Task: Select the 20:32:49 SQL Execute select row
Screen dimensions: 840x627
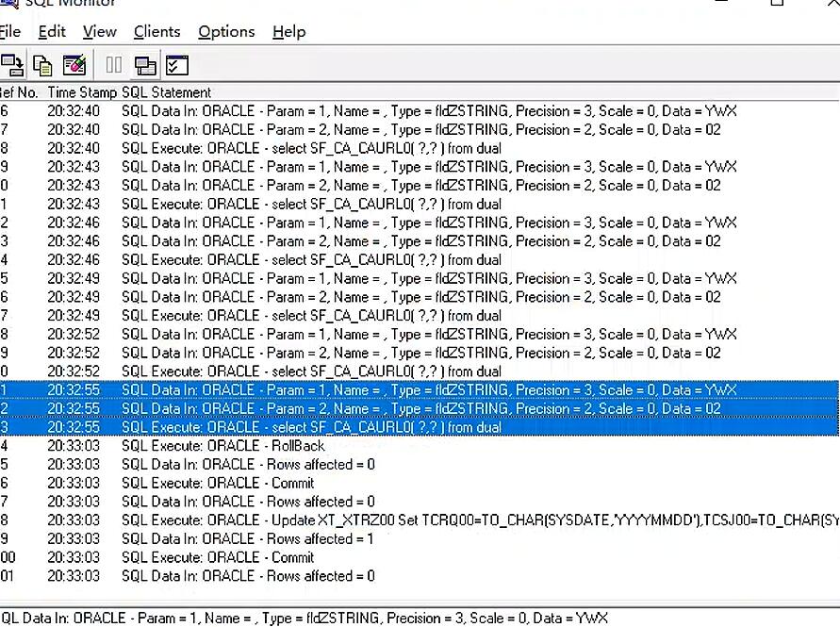Action: tap(420, 316)
